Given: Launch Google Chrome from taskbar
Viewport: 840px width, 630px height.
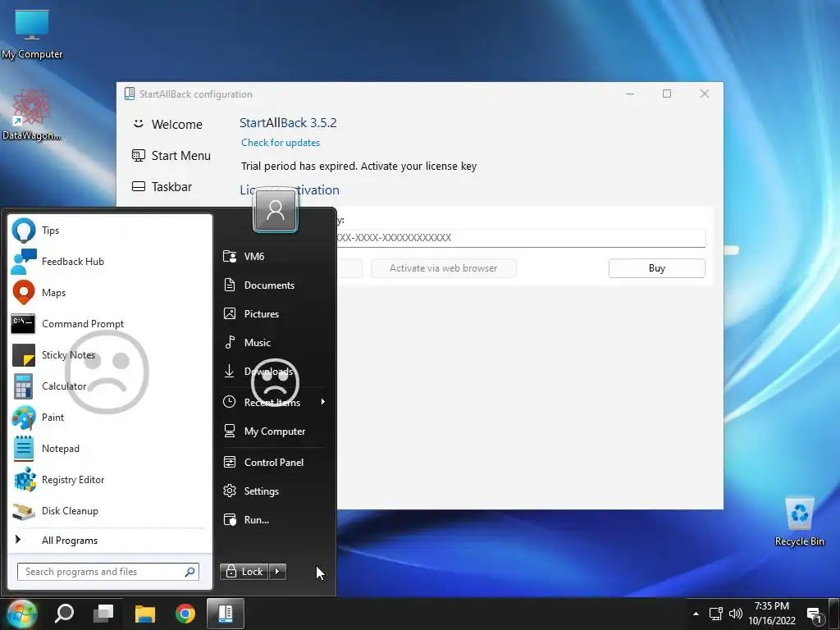Looking at the screenshot, I should click(185, 614).
